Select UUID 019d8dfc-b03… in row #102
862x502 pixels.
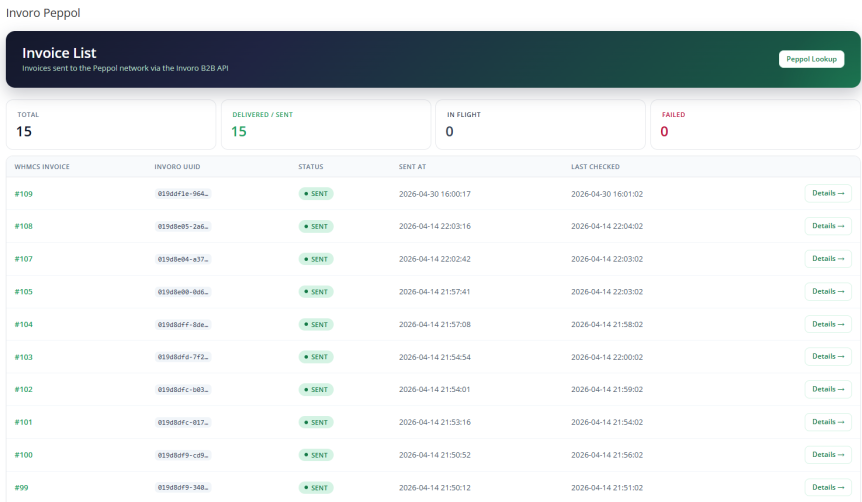click(x=183, y=390)
